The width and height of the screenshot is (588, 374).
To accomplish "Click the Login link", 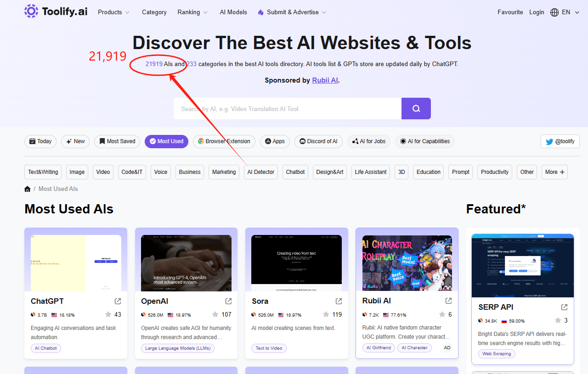I will click(537, 12).
